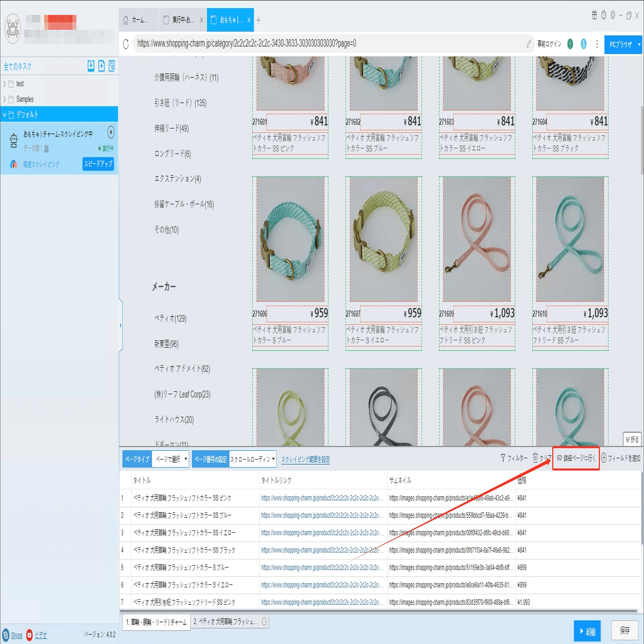Select bottom tab 首輪・胴輪・リード|チャーム
Image resolution: width=644 pixels, height=644 pixels.
click(x=156, y=622)
